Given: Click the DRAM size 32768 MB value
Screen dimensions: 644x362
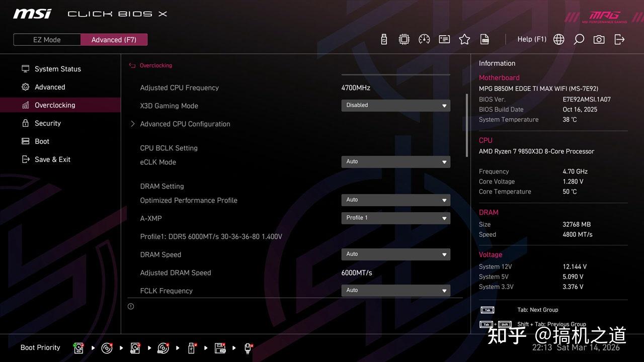Looking at the screenshot, I should click(577, 224).
